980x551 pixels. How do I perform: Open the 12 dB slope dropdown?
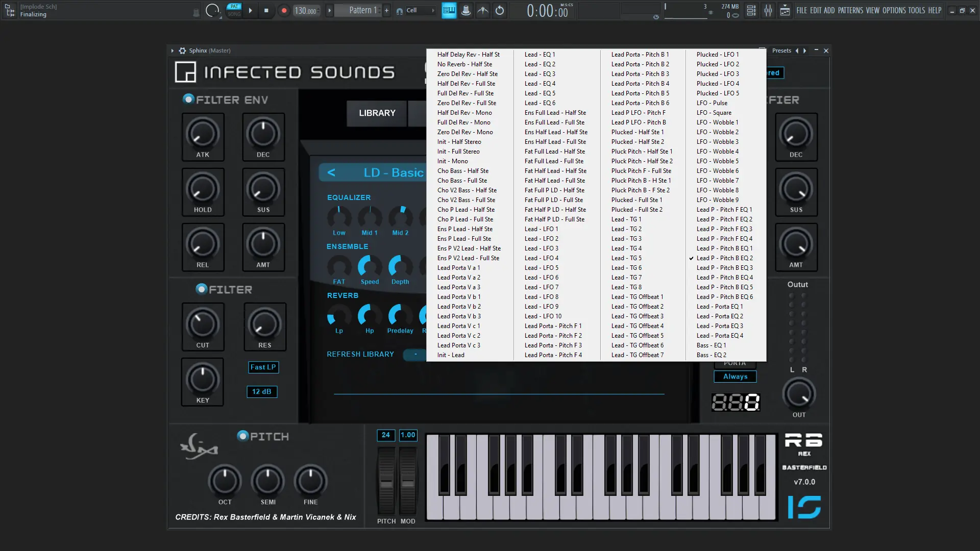point(261,391)
